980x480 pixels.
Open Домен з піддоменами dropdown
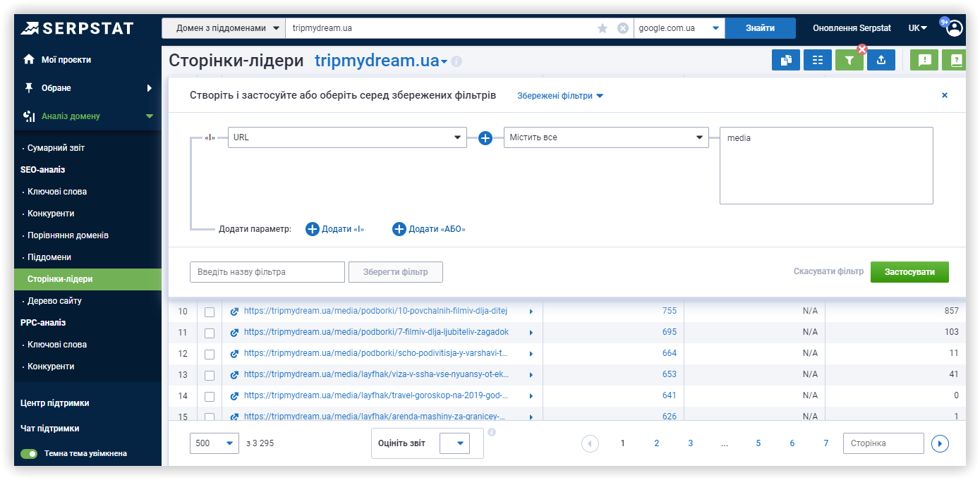224,28
